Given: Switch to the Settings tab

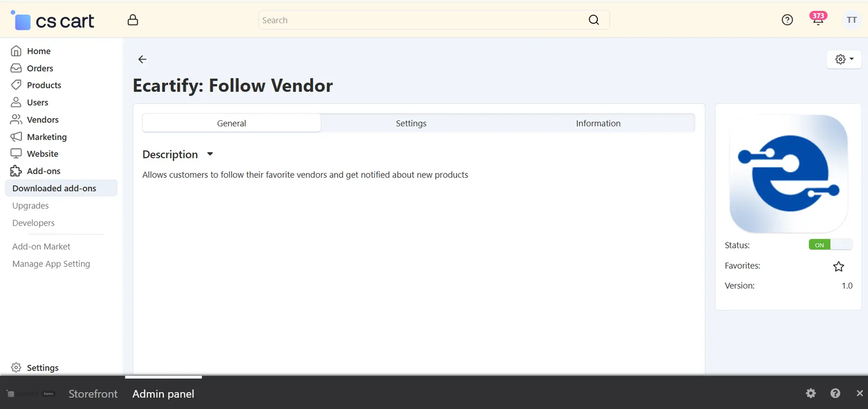Looking at the screenshot, I should (x=411, y=123).
